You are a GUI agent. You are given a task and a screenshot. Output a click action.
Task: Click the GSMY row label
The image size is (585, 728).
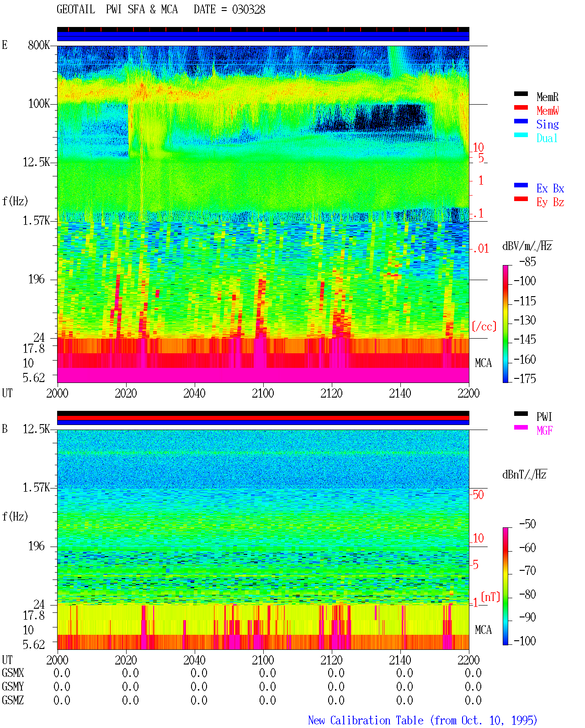tap(13, 687)
